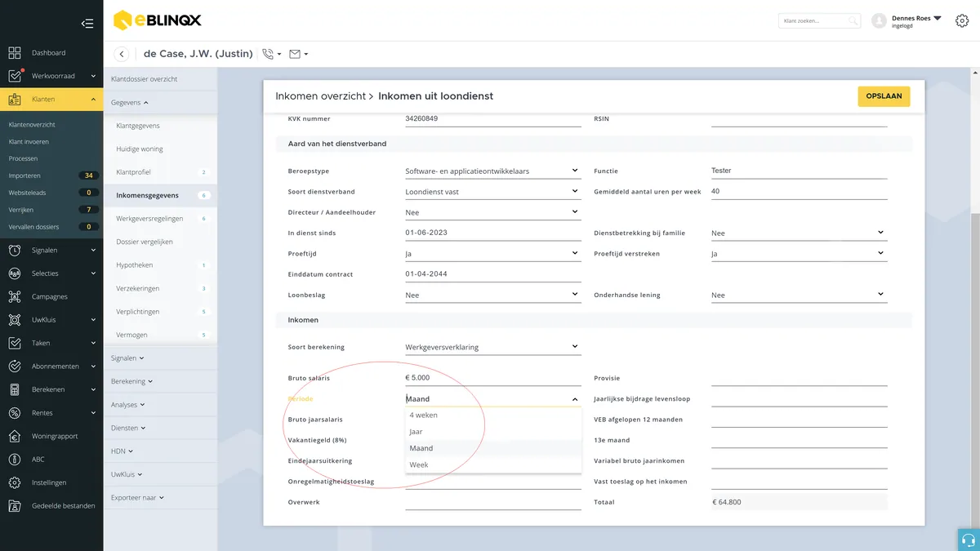The width and height of the screenshot is (980, 551).
Task: Collapse the left navigation sidebar
Action: (87, 24)
